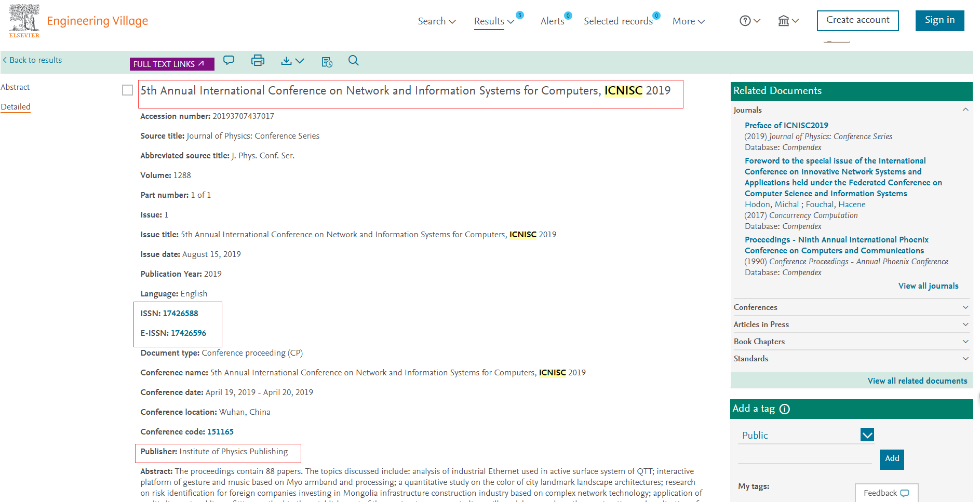Open the Alerts menu item
The image size is (980, 502).
pos(552,21)
